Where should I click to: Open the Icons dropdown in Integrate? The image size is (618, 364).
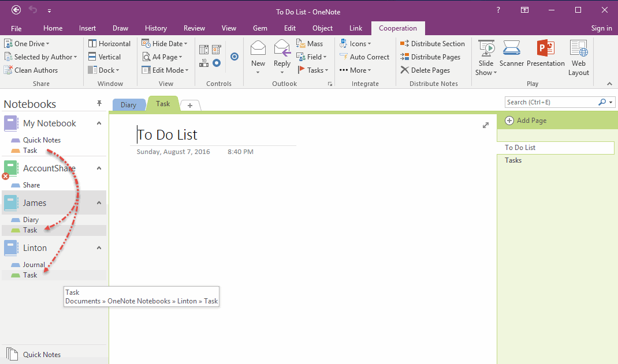coord(355,44)
